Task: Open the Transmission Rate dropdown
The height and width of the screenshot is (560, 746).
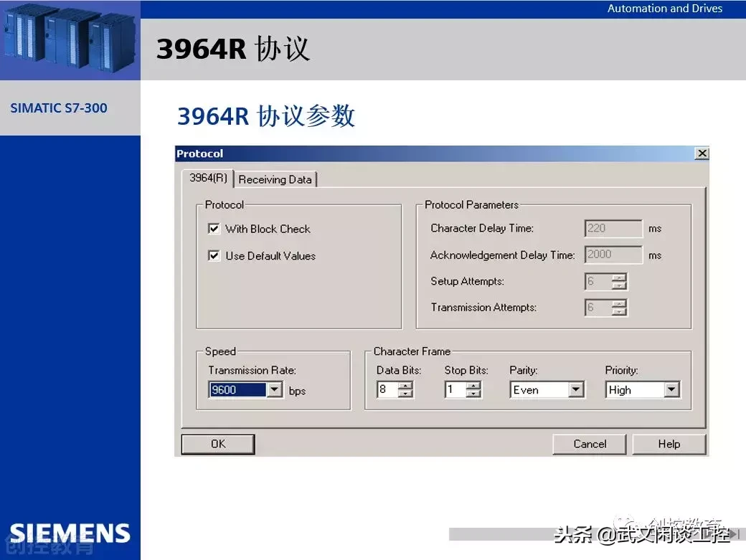Action: pyautogui.click(x=275, y=390)
